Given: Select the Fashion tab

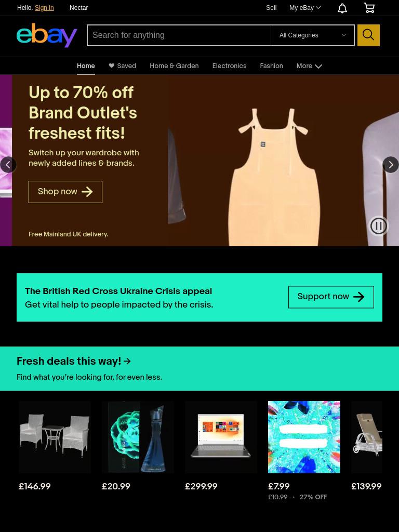Looking at the screenshot, I should [271, 66].
